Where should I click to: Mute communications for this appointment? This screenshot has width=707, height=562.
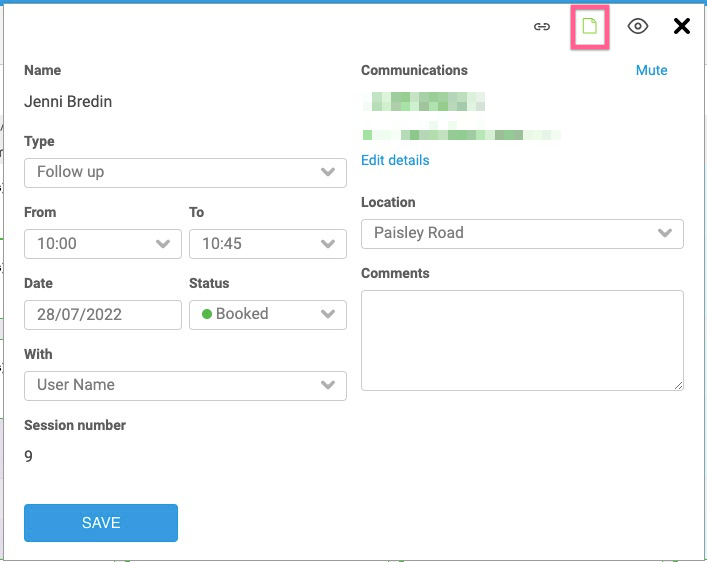coord(651,70)
